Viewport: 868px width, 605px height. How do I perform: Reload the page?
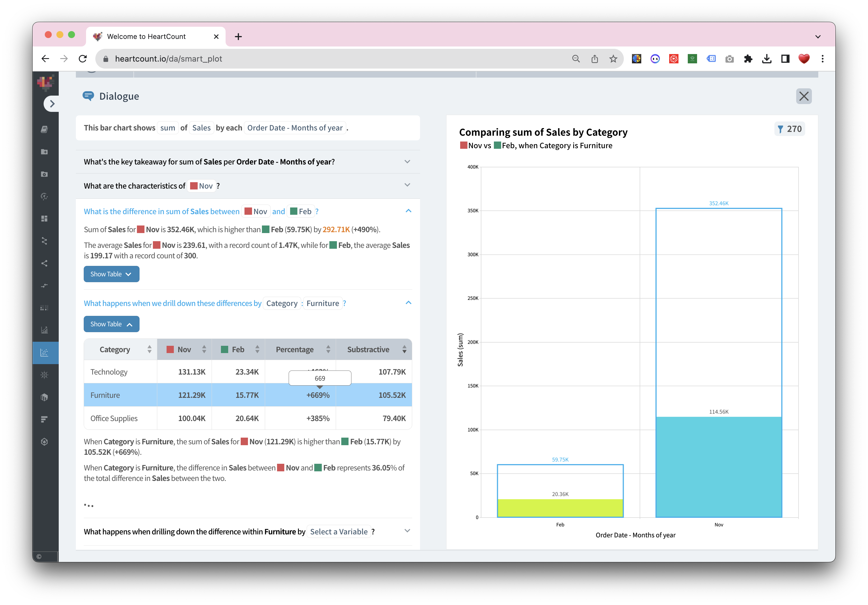click(83, 59)
